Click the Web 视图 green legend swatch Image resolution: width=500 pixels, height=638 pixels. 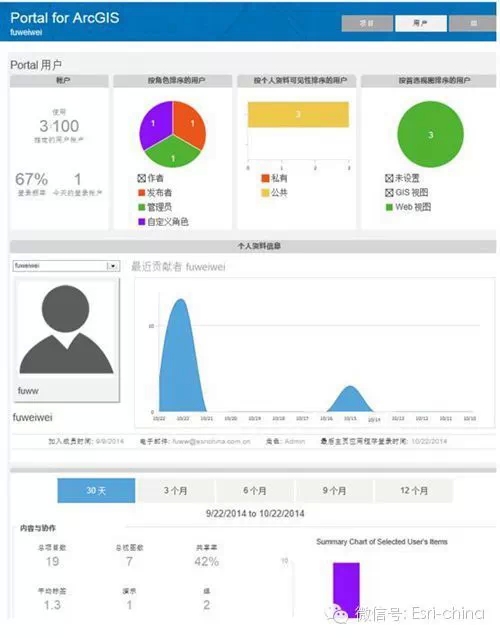[x=389, y=207]
